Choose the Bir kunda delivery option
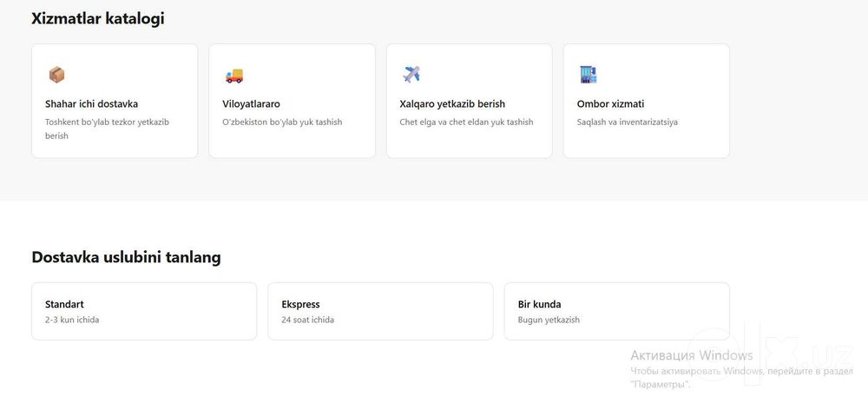 616,311
